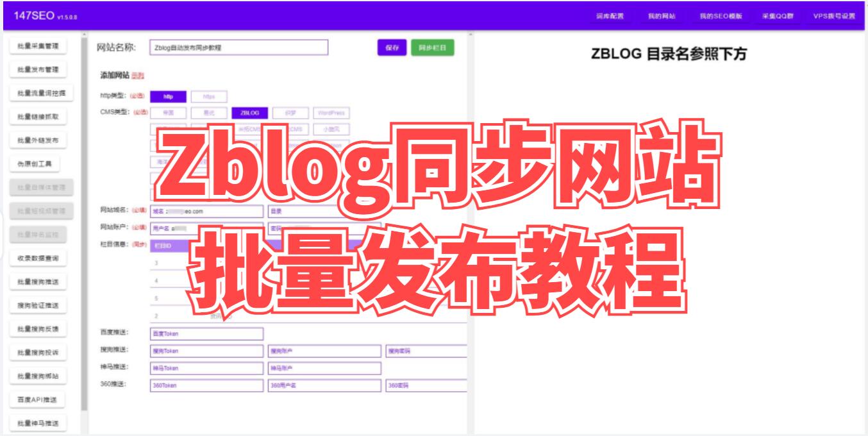Viewport: 868px width, 436px height.
Task: Click the 搜狗密码 input field
Action: point(426,351)
